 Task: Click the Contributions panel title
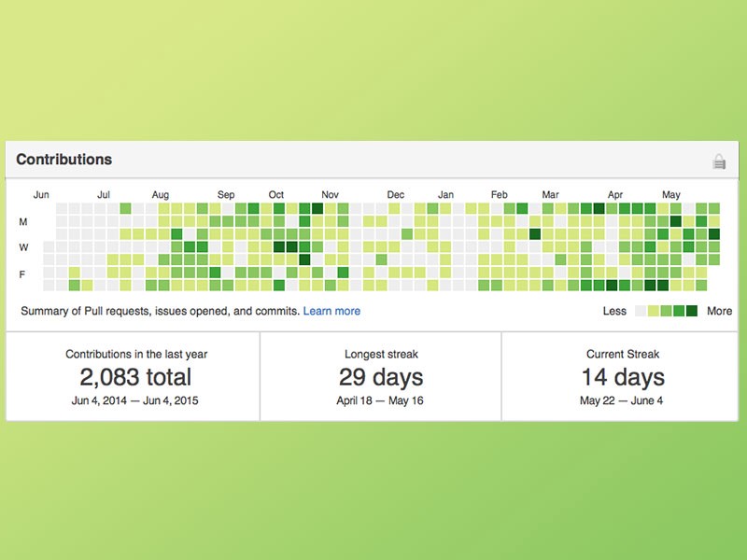[x=63, y=160]
